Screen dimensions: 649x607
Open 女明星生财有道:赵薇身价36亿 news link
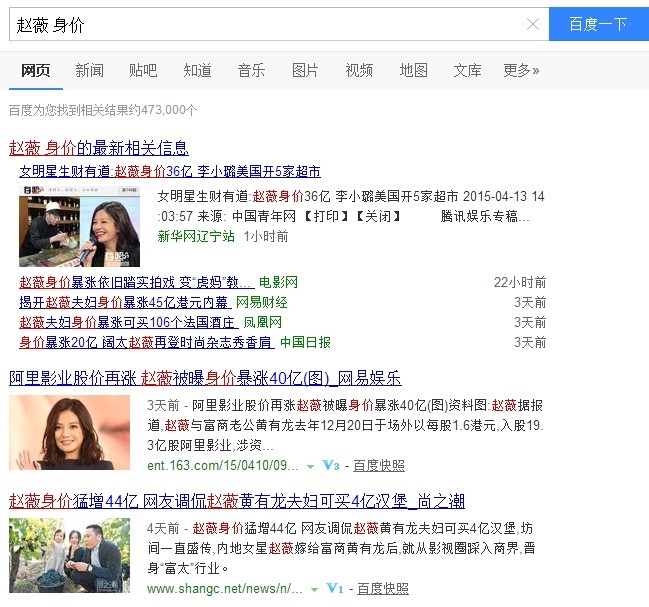pyautogui.click(x=170, y=171)
